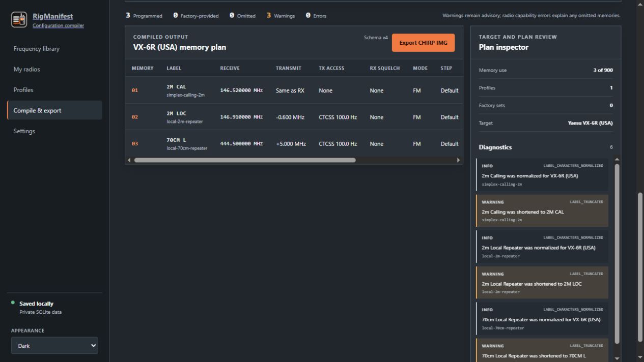The width and height of the screenshot is (644, 362).
Task: Go to My radios page
Action: [x=54, y=69]
